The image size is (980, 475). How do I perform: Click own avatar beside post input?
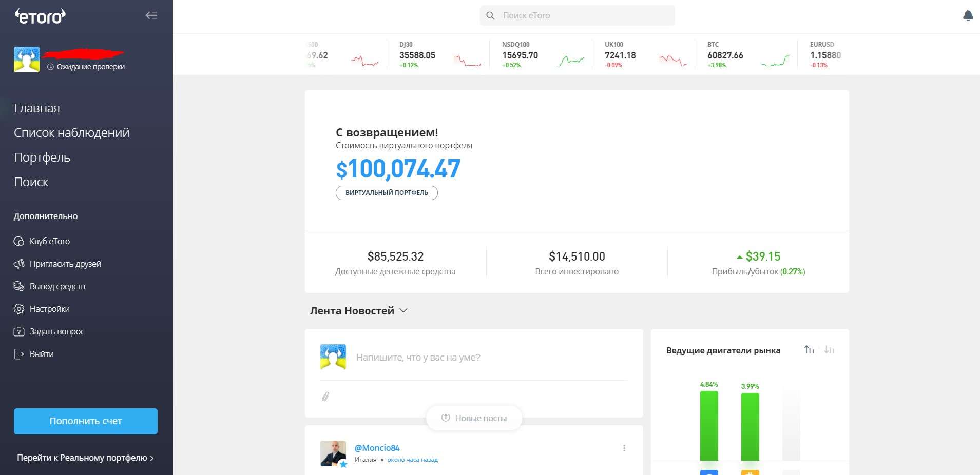[x=333, y=357]
